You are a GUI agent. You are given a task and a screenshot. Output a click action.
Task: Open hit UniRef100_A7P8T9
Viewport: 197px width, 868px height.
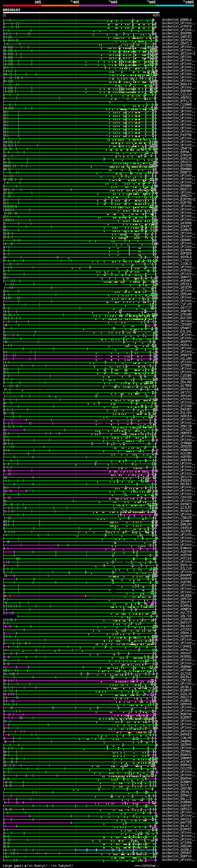click(177, 26)
